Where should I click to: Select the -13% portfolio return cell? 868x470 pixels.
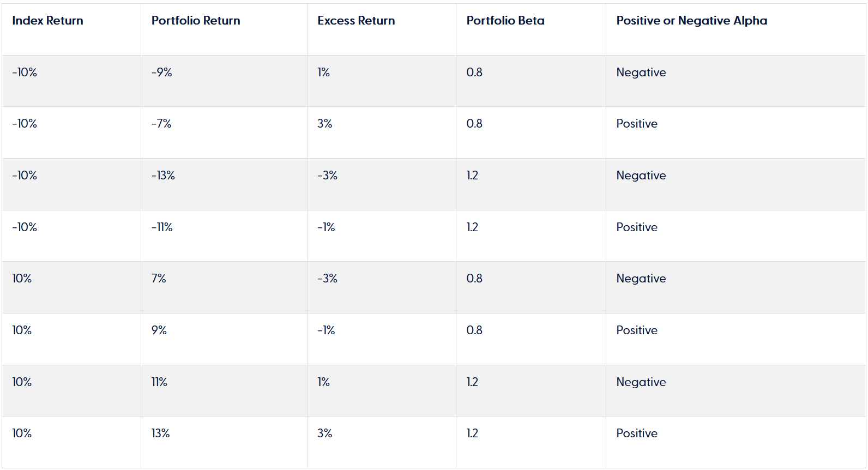click(163, 176)
